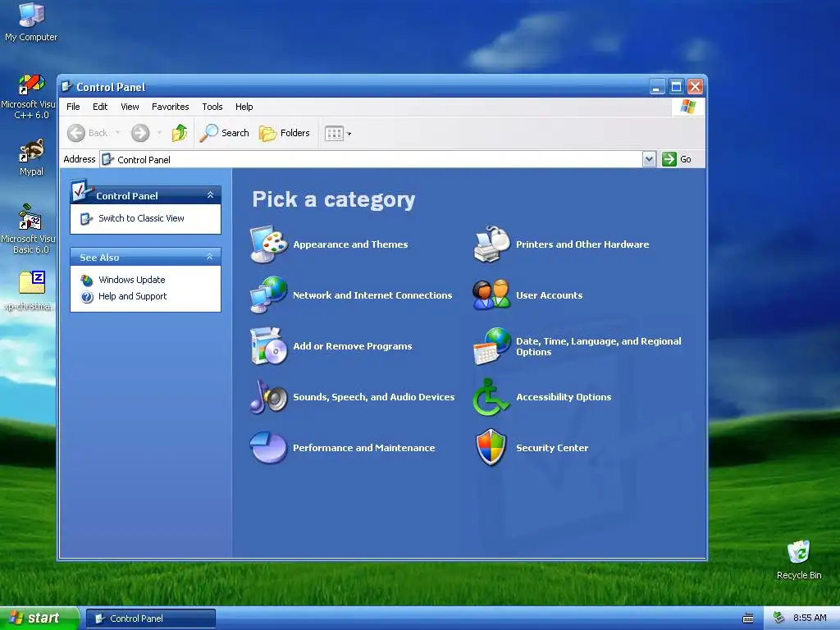
Task: Click the Printers and Other Hardware link text
Action: click(582, 244)
